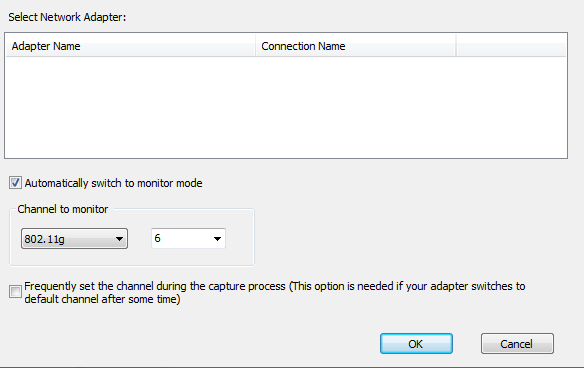Dismiss the dialog with the Cancel button
This screenshot has height=368, width=584.
[x=517, y=343]
